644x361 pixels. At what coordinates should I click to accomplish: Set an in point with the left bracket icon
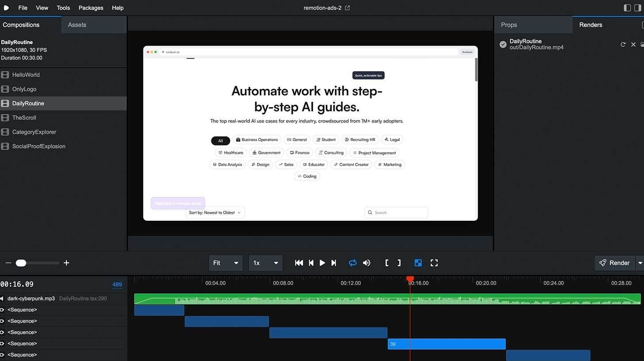pos(387,263)
